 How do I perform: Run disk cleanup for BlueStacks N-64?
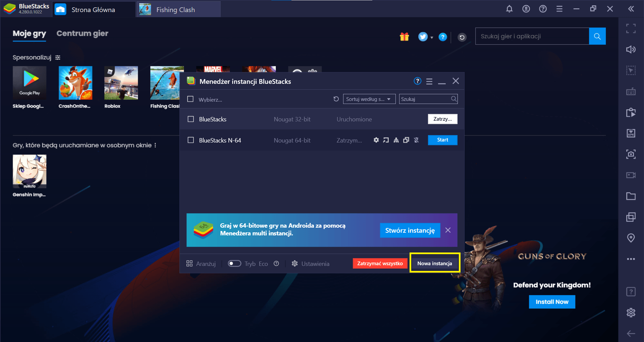click(396, 140)
